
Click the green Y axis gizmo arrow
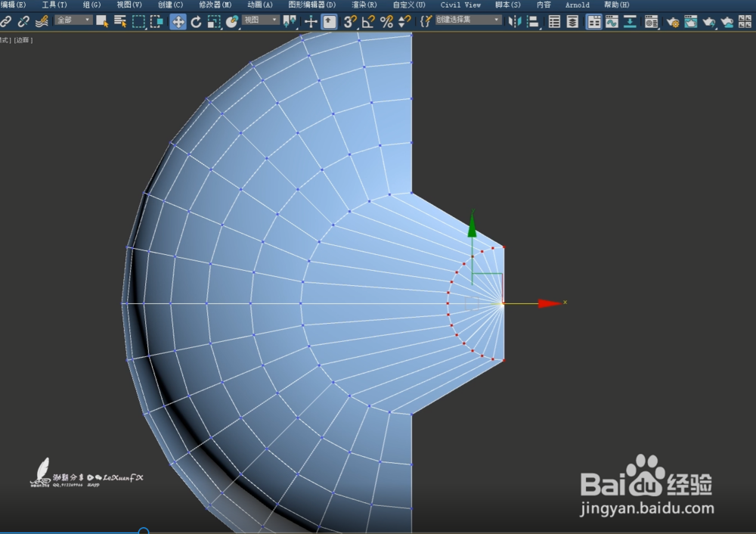(472, 225)
